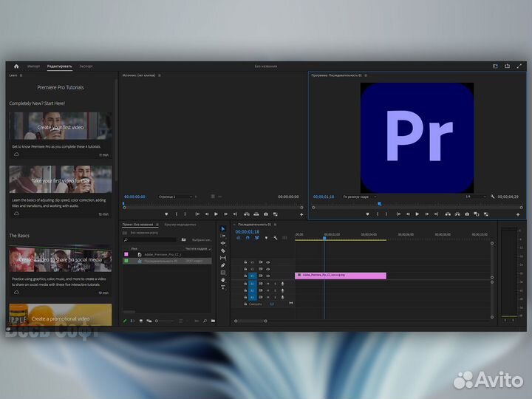This screenshot has height=399, width=532.
Task: Select the Type tool
Action: [x=223, y=287]
